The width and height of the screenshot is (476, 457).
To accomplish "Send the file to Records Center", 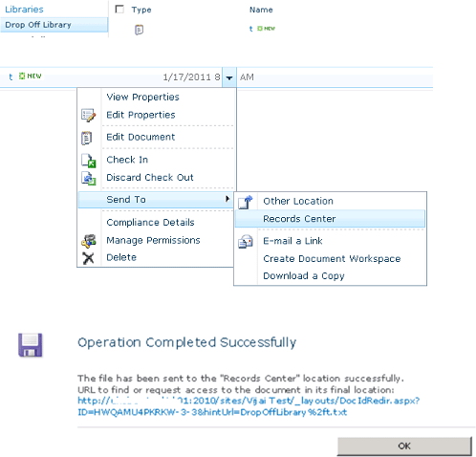I will pos(330,219).
